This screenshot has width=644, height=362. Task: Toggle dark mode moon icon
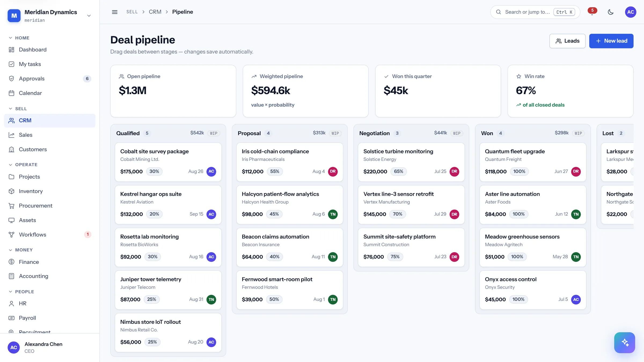coord(611,12)
